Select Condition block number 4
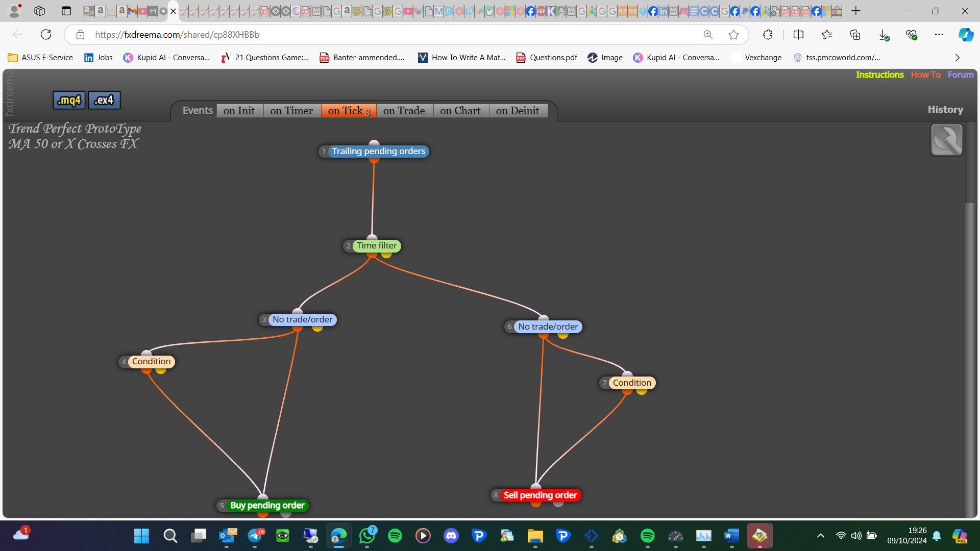The image size is (980, 551). [x=151, y=362]
